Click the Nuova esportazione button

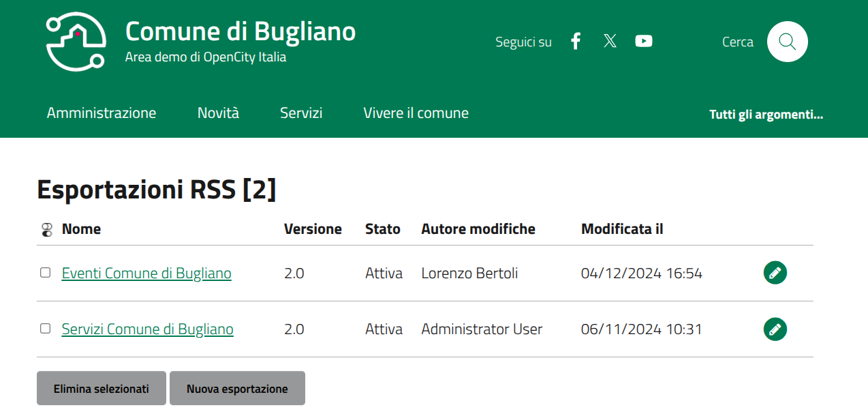point(237,389)
